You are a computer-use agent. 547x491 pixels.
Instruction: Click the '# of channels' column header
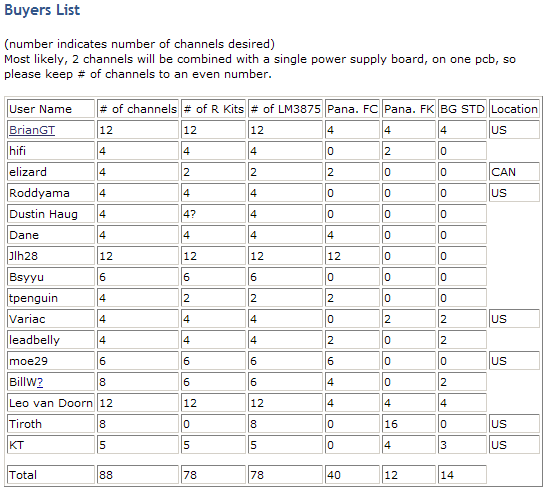tap(138, 109)
